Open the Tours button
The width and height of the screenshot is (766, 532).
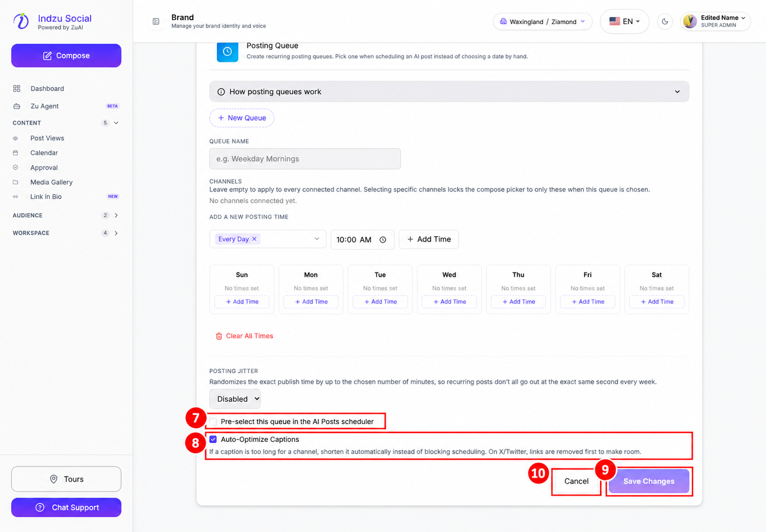(x=66, y=479)
